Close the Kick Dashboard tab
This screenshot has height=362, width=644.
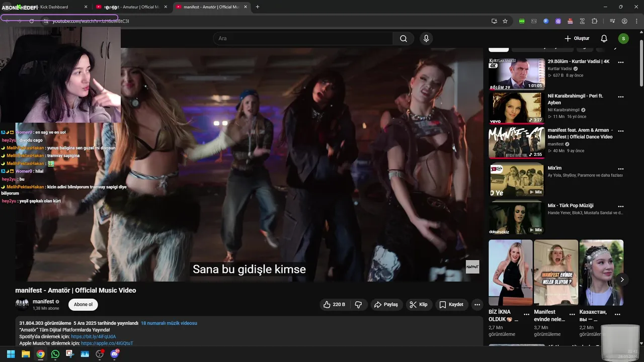[86, 7]
